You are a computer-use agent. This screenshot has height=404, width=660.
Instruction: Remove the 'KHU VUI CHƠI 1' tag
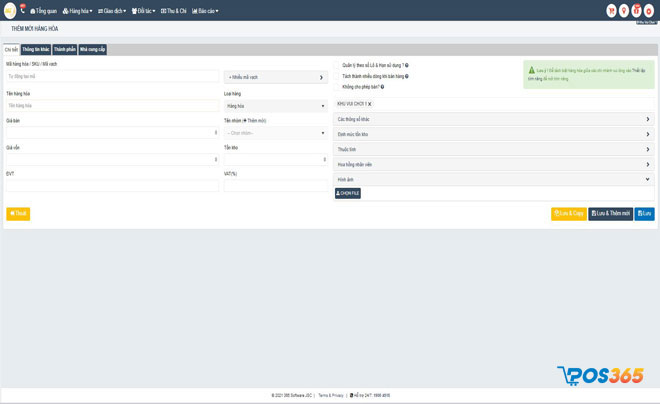click(x=370, y=104)
